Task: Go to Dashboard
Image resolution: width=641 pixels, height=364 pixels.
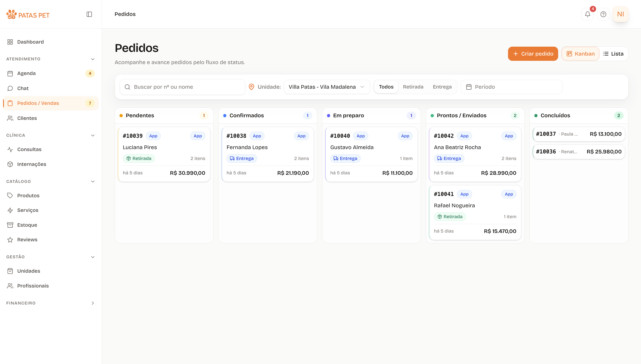Action: pos(51,42)
